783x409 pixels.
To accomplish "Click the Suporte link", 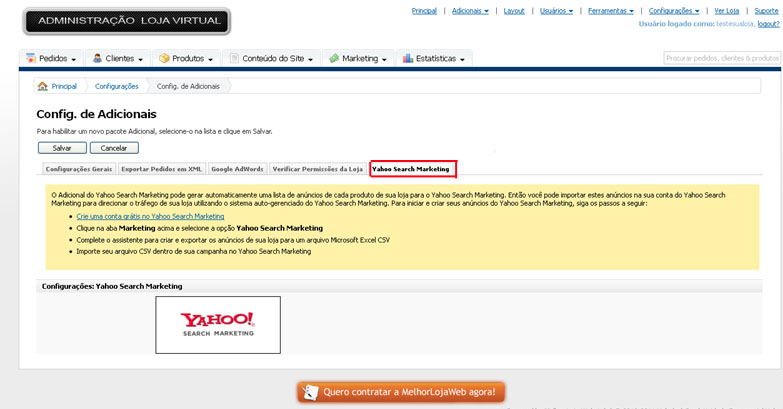I will point(766,10).
